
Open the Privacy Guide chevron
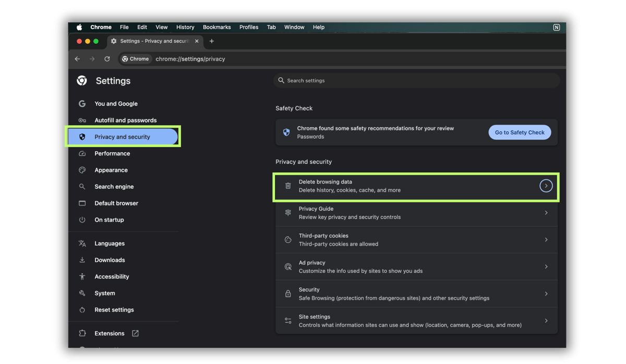click(x=546, y=213)
